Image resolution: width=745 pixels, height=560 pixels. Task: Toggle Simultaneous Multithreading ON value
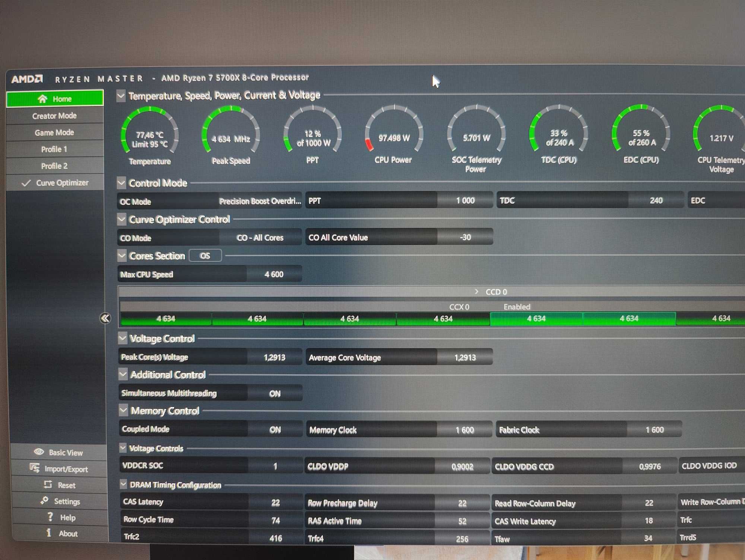click(x=275, y=394)
